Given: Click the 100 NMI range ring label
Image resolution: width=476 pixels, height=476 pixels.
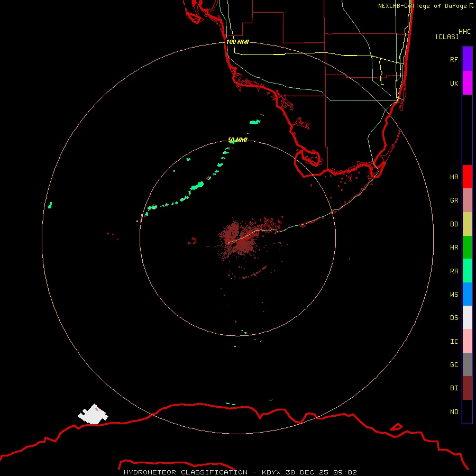Looking at the screenshot, I should [x=237, y=42].
